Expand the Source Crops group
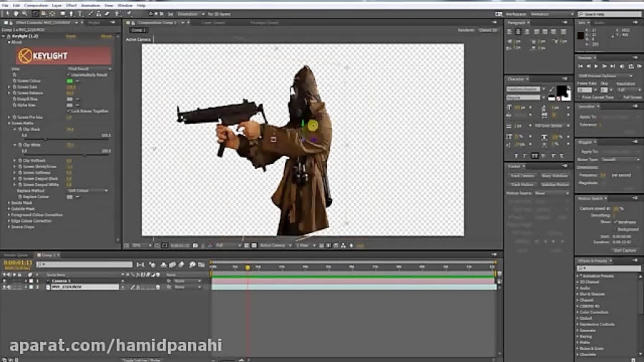 point(9,227)
